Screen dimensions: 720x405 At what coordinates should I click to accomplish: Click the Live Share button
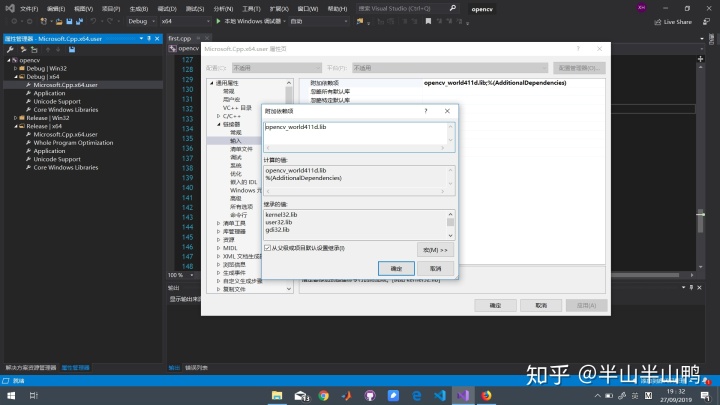673,22
